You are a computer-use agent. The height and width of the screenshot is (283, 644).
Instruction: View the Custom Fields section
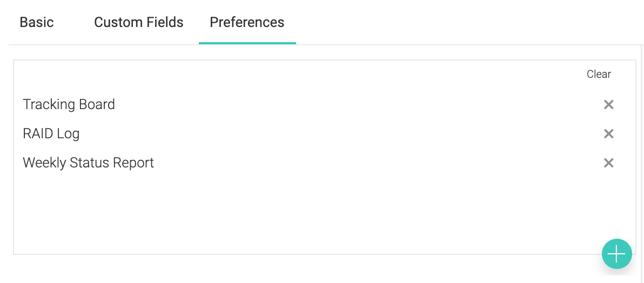click(139, 22)
